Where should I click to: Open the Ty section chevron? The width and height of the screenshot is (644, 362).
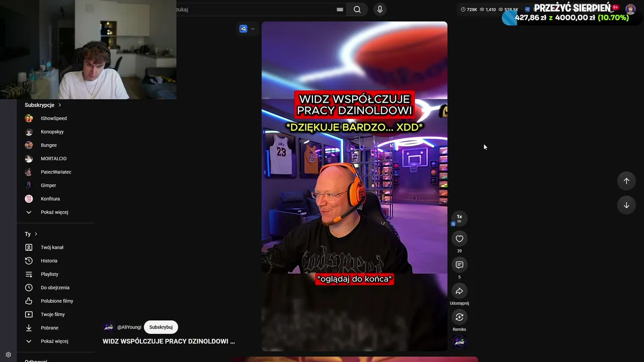(x=36, y=234)
